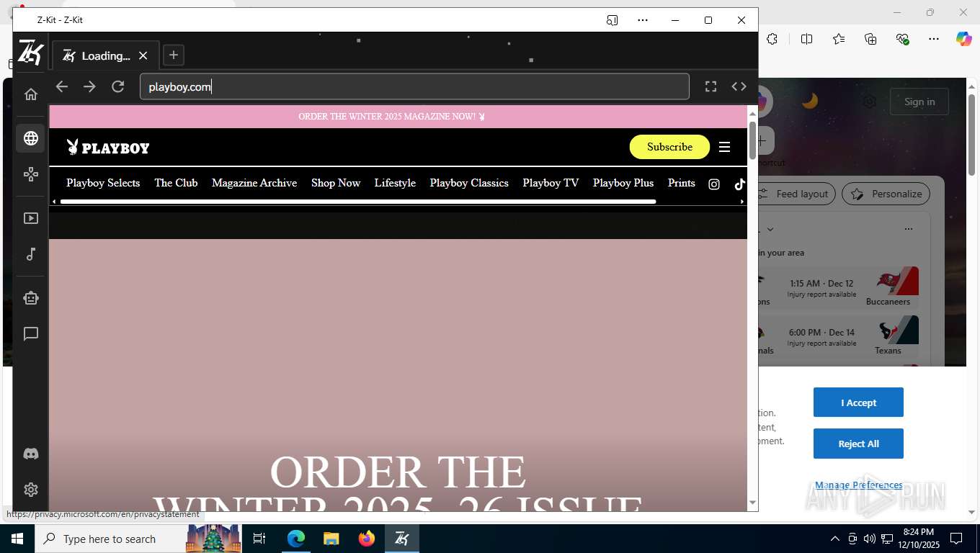Open Edge collections icon

tap(870, 39)
